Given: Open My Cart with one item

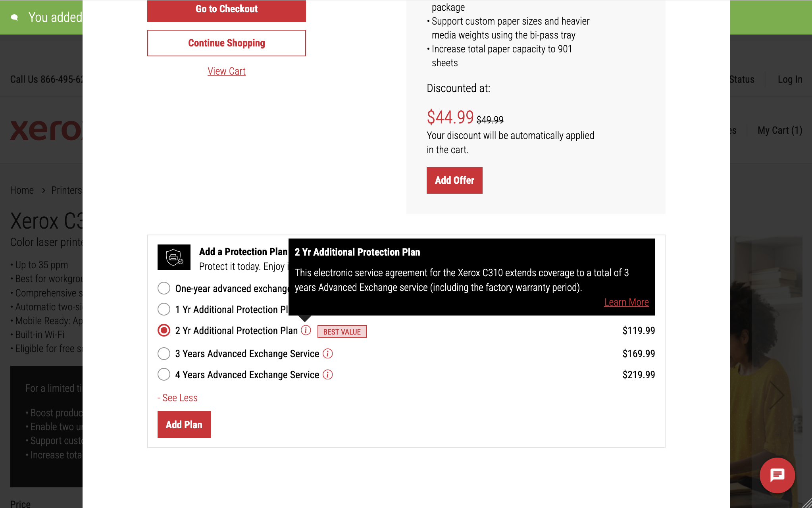Looking at the screenshot, I should pyautogui.click(x=779, y=130).
